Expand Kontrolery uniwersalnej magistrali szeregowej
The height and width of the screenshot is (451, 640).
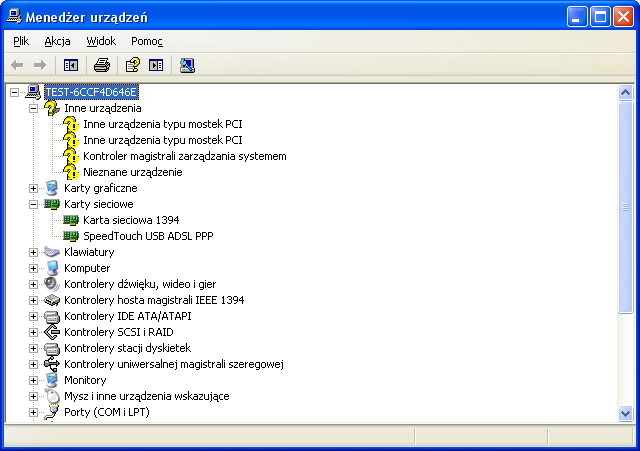[33, 364]
